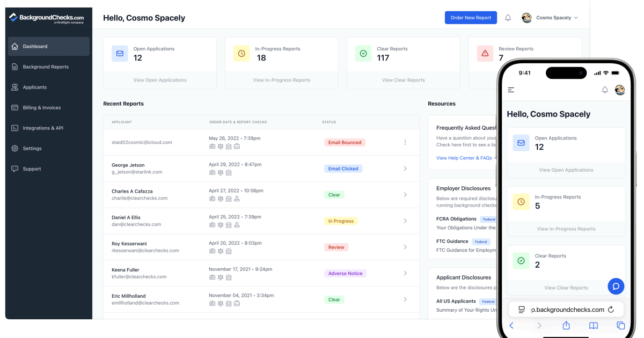Screen dimensions: 644x338
Task: Click the desktop notification bell icon
Action: click(x=508, y=18)
